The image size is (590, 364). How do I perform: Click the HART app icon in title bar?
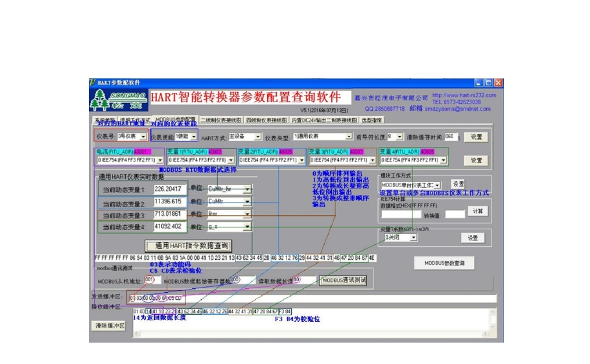click(x=93, y=83)
